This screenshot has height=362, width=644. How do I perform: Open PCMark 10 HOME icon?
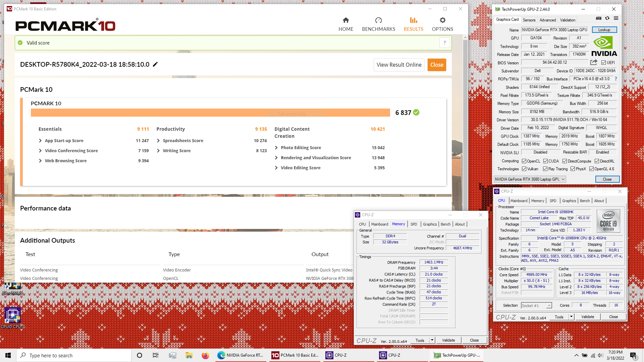[346, 20]
